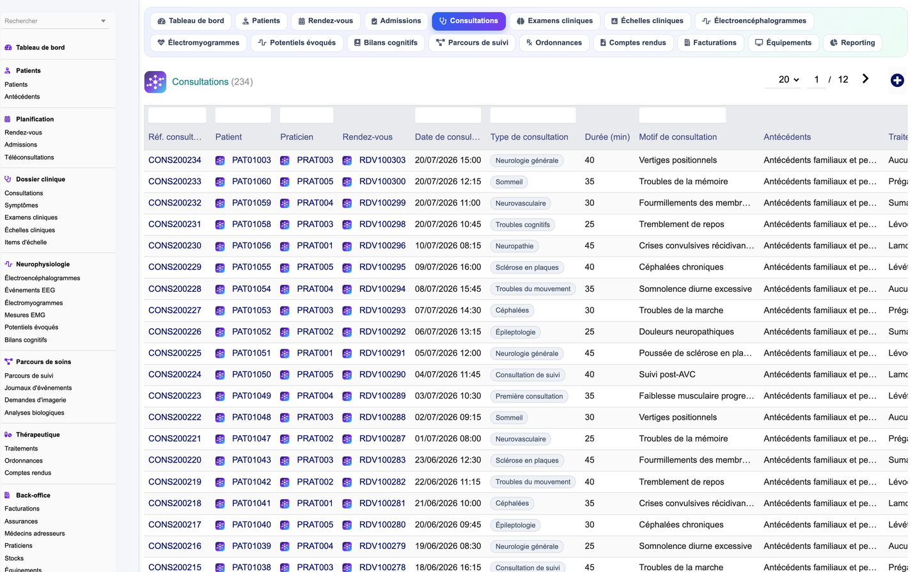Open the Potentiels évoqués tab
The width and height of the screenshot is (924, 572).
(x=297, y=43)
